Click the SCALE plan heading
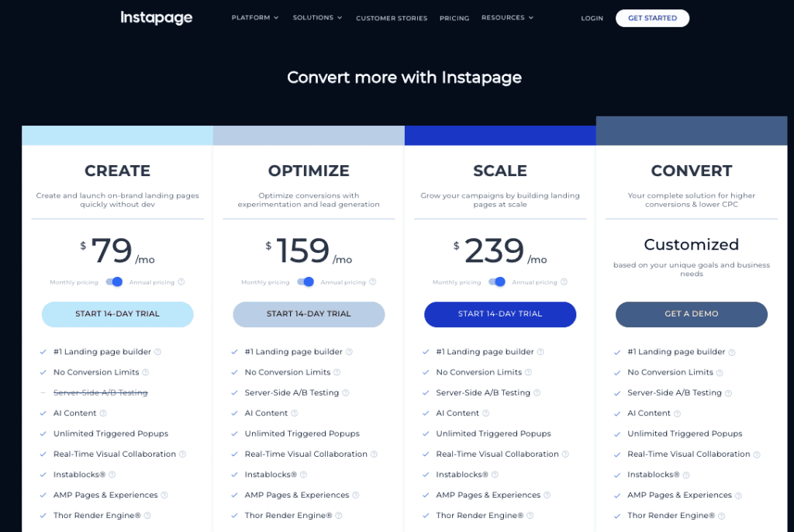Image resolution: width=794 pixels, height=532 pixels. [500, 171]
